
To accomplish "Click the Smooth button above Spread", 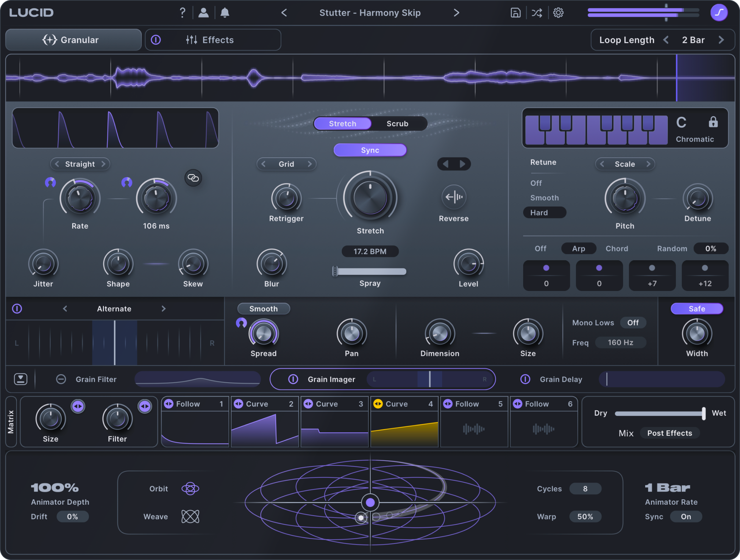I will (263, 309).
